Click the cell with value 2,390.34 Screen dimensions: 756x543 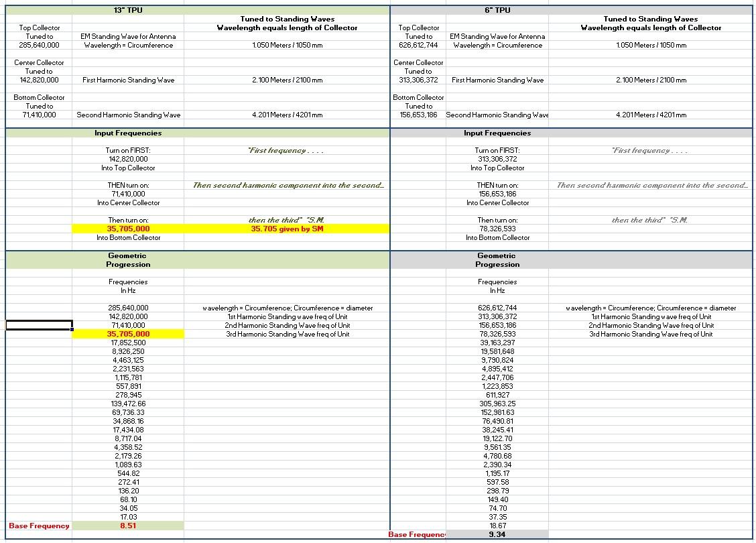tap(497, 465)
